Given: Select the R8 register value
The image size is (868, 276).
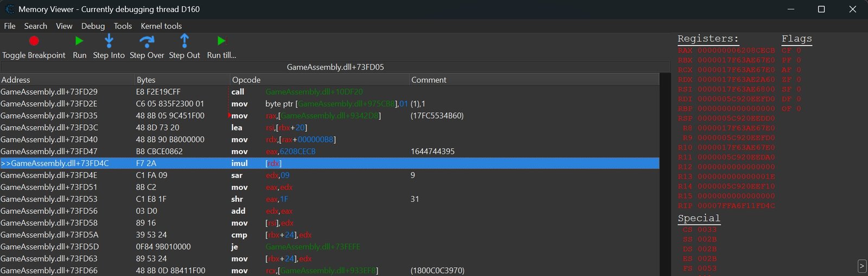Looking at the screenshot, I should click(x=729, y=129).
